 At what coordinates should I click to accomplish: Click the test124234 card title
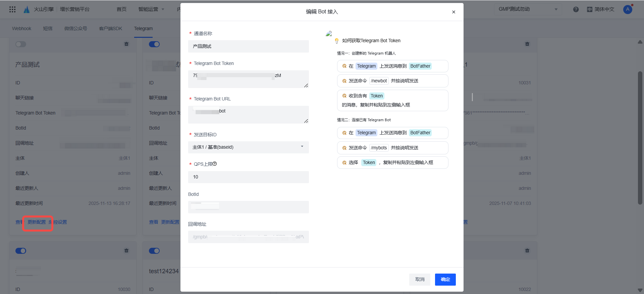point(164,271)
